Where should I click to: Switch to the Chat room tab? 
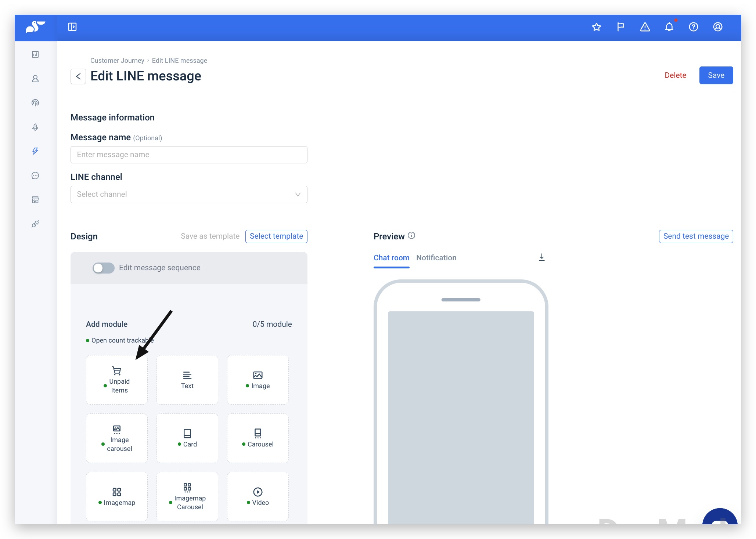391,258
